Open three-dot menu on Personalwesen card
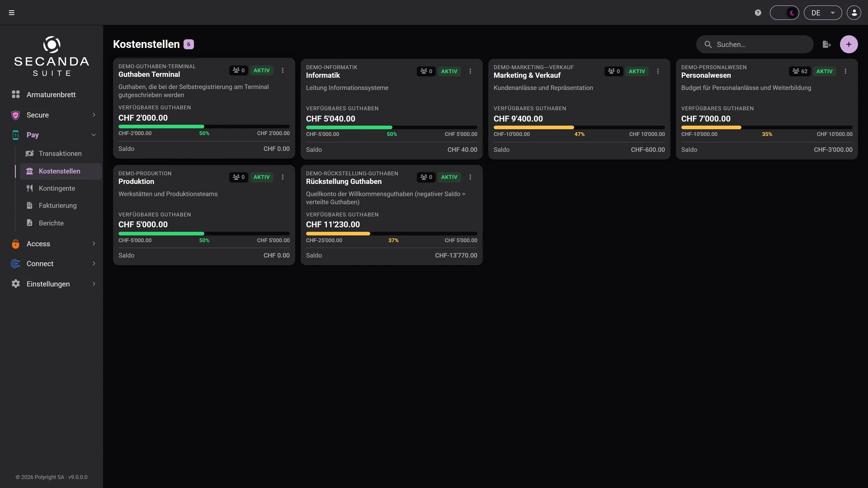868x488 pixels. [x=845, y=71]
